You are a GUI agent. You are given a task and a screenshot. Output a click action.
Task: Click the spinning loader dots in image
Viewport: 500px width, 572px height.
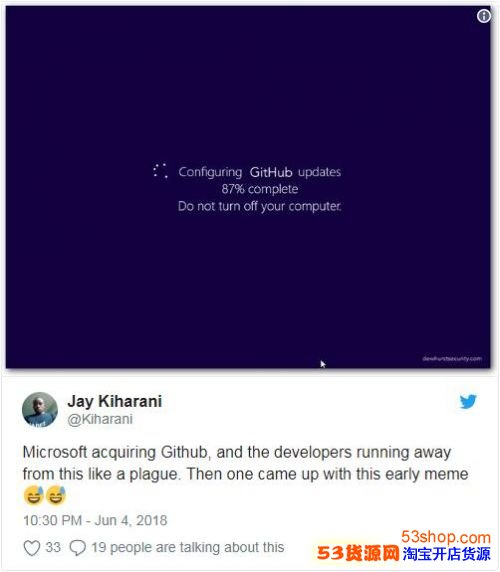click(160, 171)
